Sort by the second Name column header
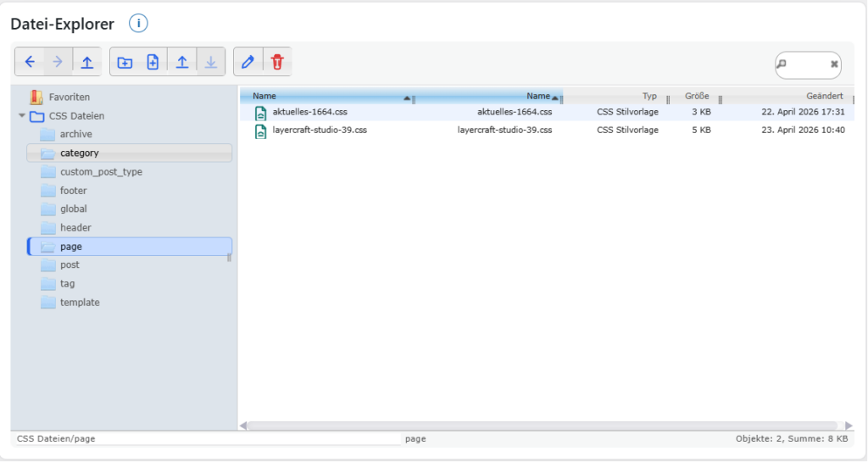 click(489, 97)
